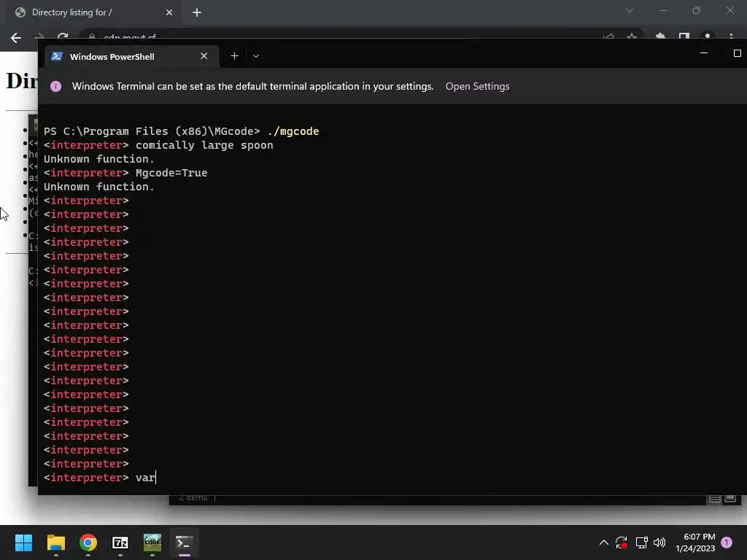Switch to details view in Explorer status bar
The width and height of the screenshot is (747, 560).
715,499
